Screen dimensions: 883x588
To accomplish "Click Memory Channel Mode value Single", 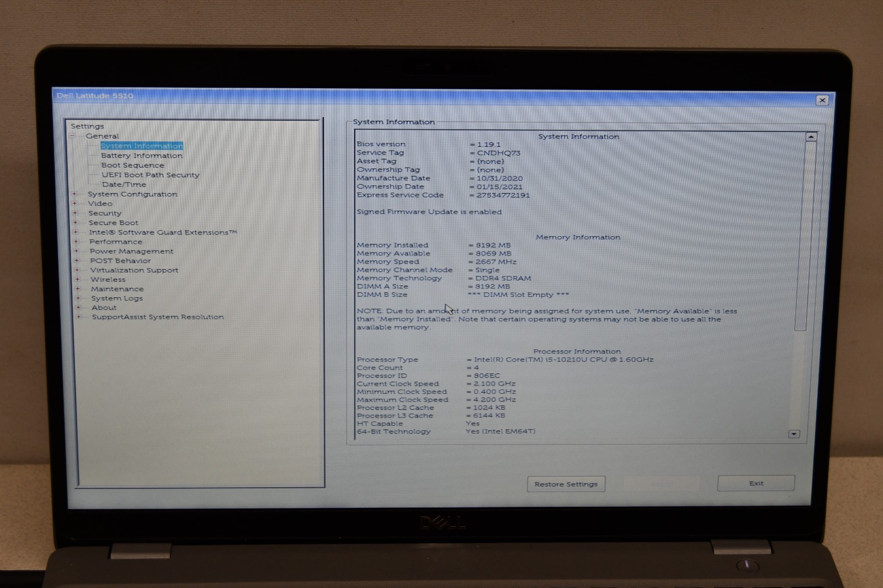I will [487, 270].
